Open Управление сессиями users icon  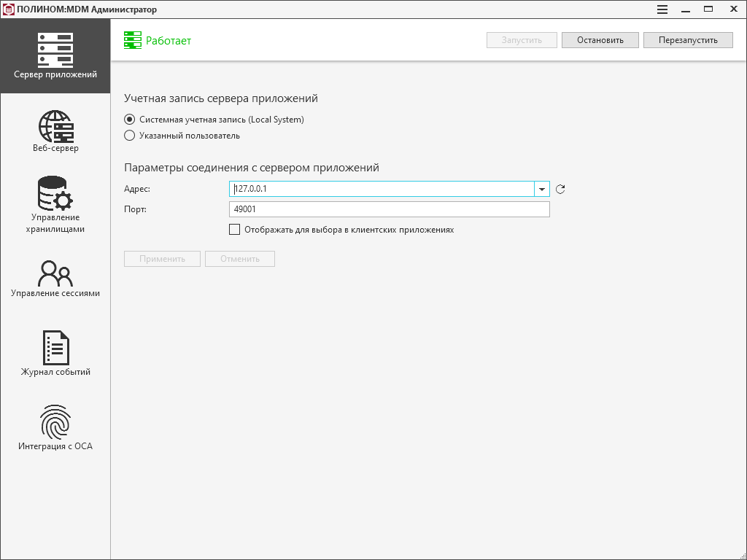55,273
